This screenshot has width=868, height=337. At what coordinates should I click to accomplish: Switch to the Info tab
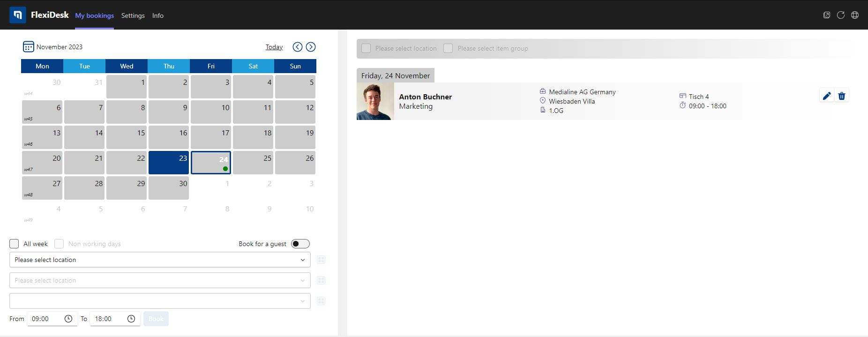(x=158, y=15)
